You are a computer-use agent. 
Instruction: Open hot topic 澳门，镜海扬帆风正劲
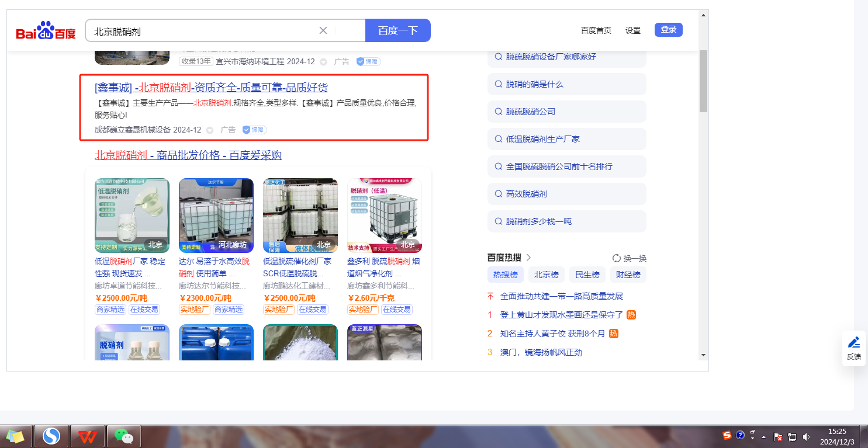pyautogui.click(x=541, y=352)
